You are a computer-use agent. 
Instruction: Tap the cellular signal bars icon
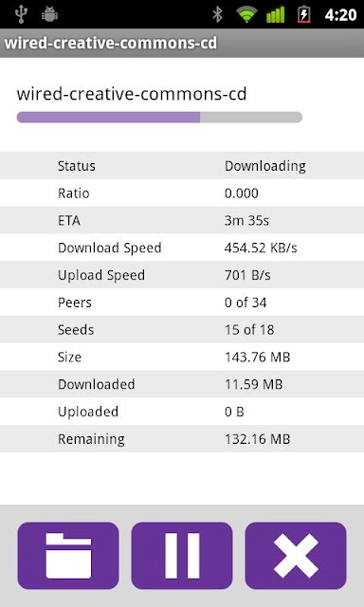click(x=276, y=14)
